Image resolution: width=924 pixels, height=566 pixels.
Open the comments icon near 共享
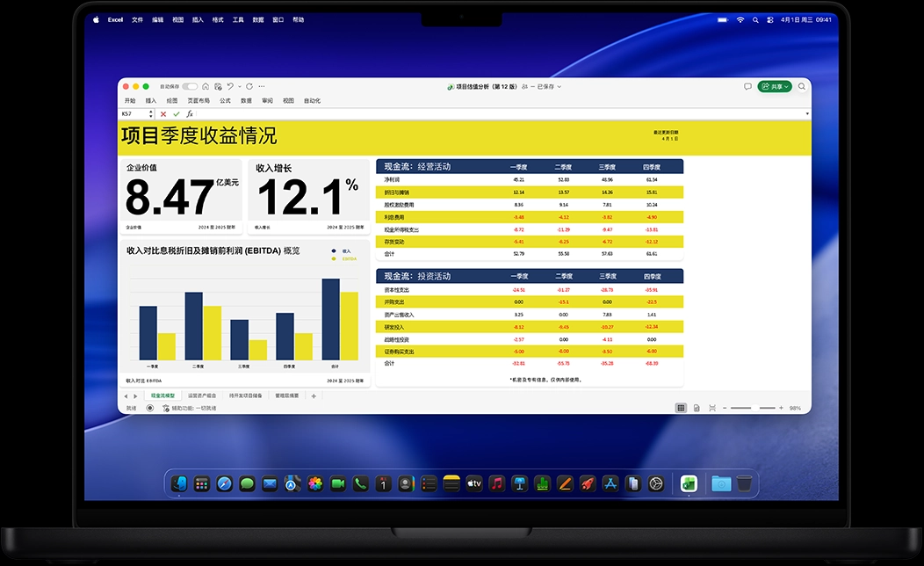747,87
